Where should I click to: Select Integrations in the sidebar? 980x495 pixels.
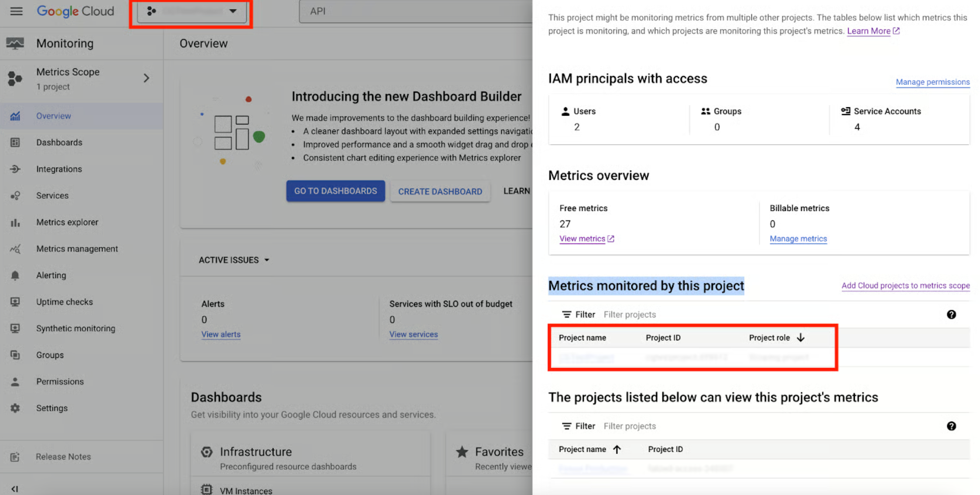pyautogui.click(x=59, y=169)
